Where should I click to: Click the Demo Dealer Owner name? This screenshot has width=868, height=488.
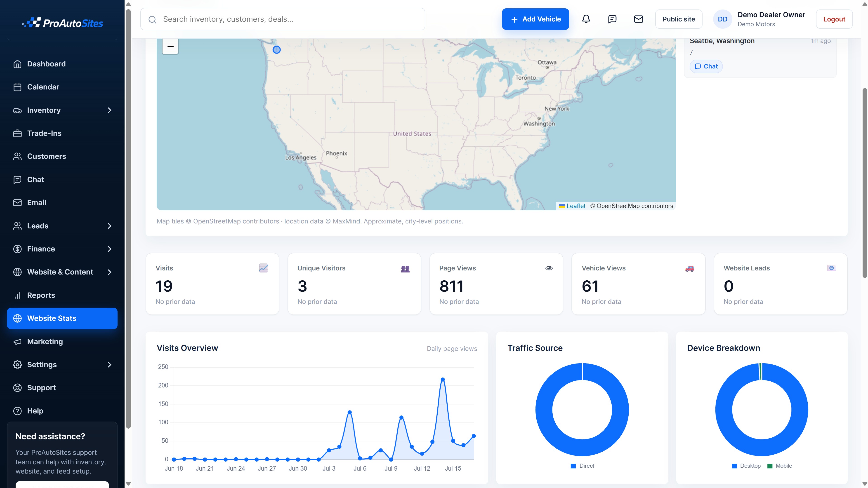pyautogui.click(x=771, y=15)
